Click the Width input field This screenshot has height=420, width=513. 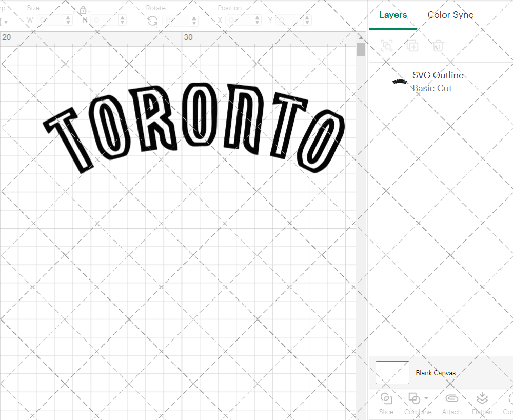[53, 20]
